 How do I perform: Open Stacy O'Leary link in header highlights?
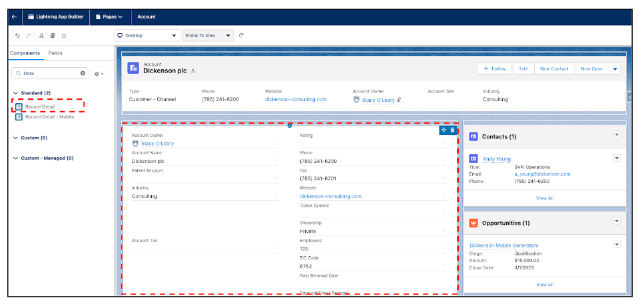[x=378, y=100]
